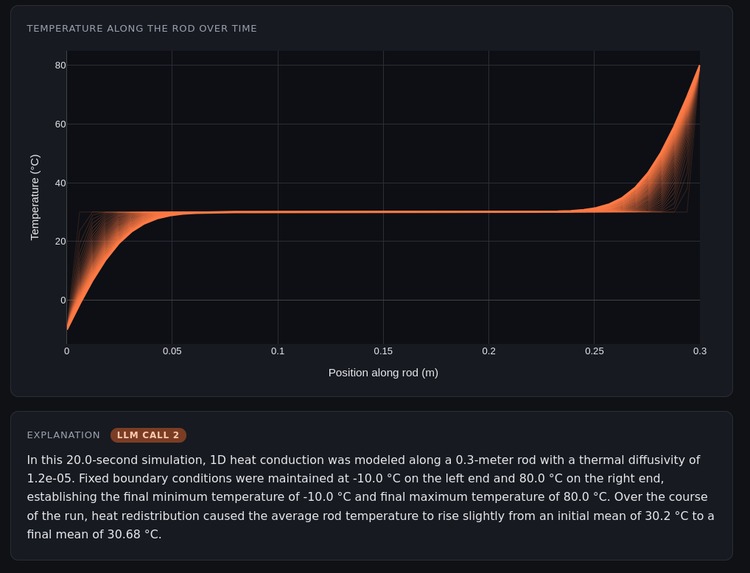The height and width of the screenshot is (573, 750).
Task: Click the y-axis tick label 80
Action: (60, 66)
